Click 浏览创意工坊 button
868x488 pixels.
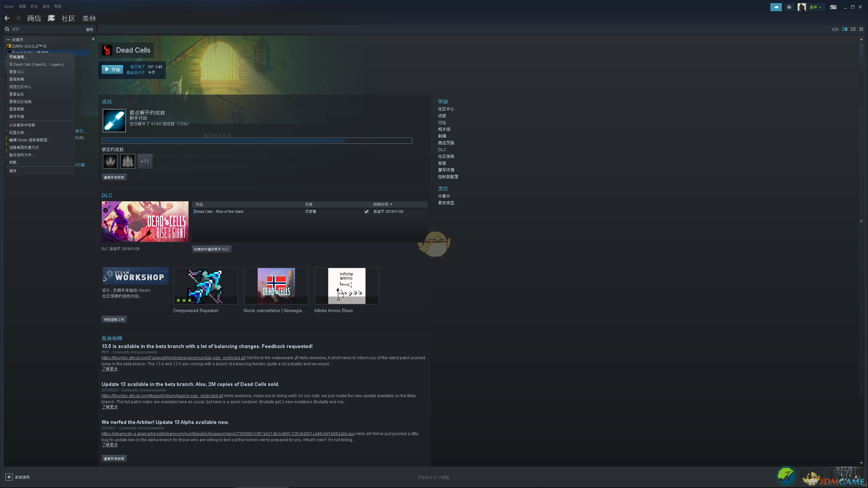coord(114,320)
